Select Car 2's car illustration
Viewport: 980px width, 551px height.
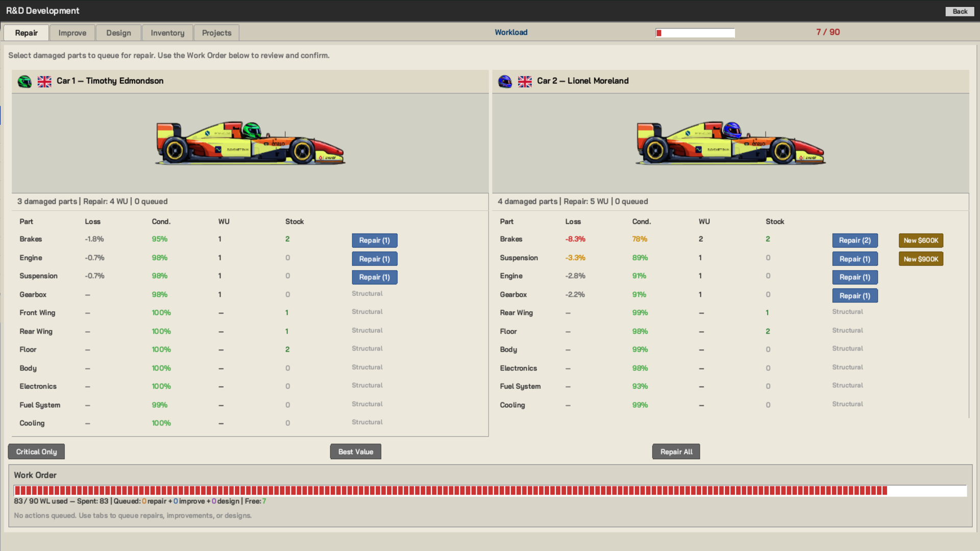click(x=730, y=143)
